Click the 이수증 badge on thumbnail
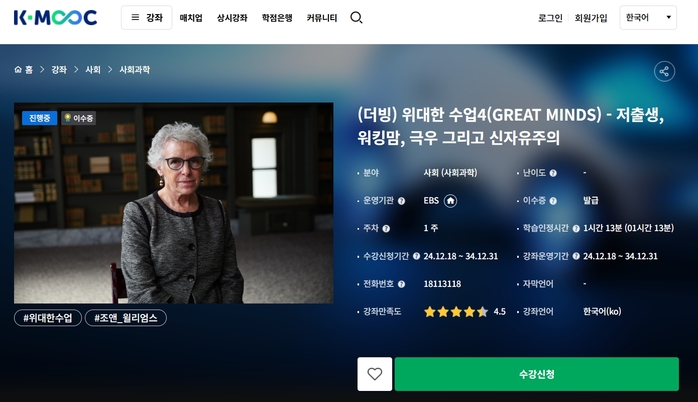 78,118
